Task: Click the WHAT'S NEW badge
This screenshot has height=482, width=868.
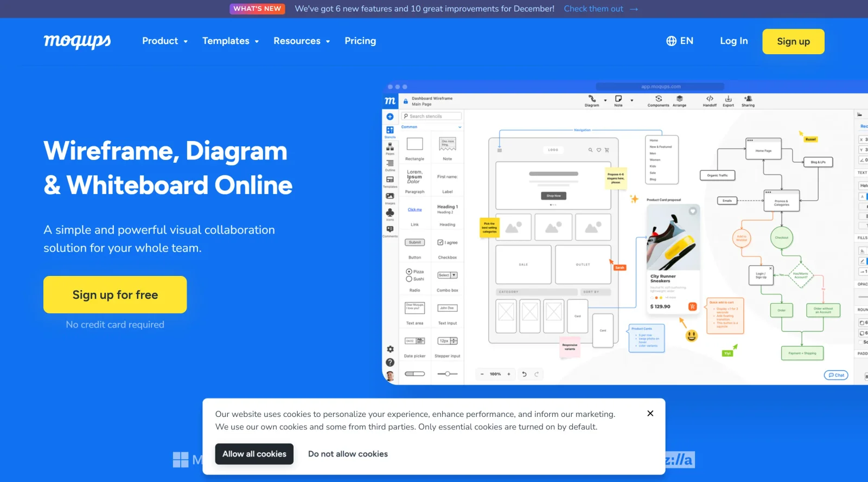Action: point(257,9)
